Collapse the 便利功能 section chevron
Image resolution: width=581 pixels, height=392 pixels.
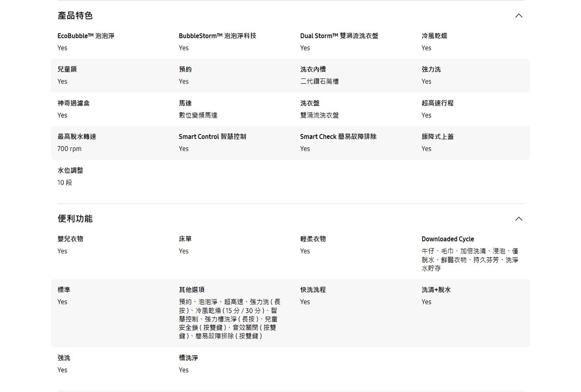tap(518, 219)
